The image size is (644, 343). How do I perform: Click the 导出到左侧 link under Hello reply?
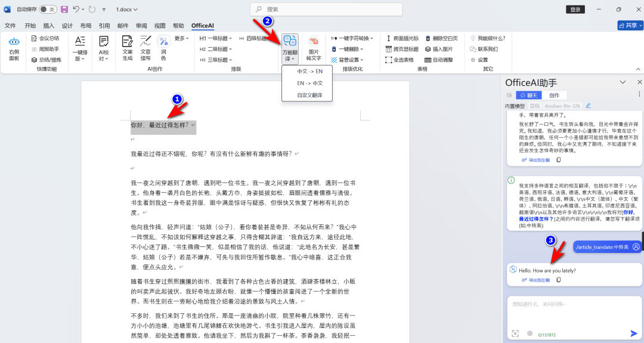point(535,280)
